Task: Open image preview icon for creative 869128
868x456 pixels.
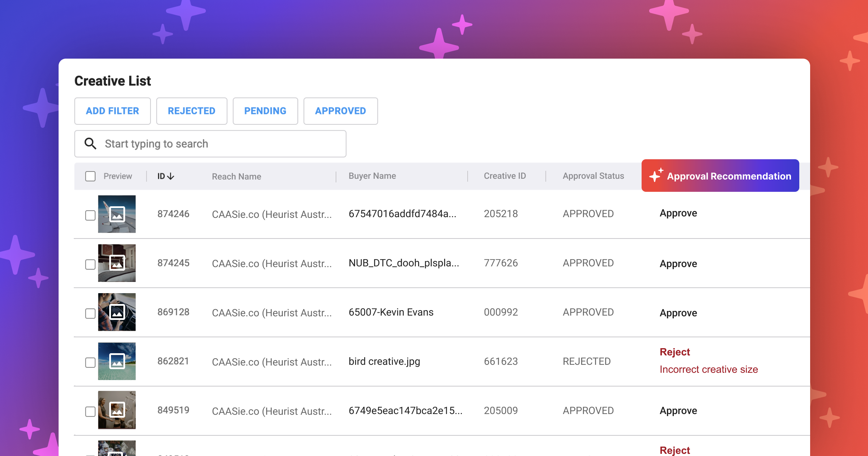Action: pos(117,312)
